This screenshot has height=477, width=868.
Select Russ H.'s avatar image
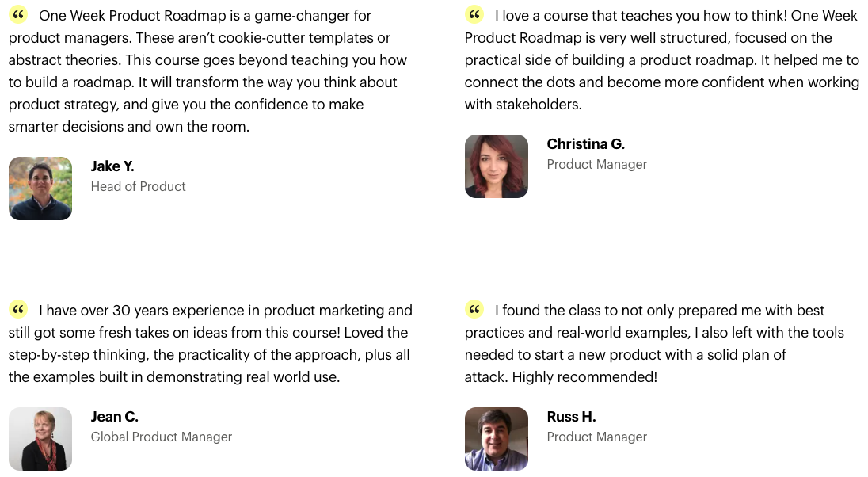coord(497,439)
